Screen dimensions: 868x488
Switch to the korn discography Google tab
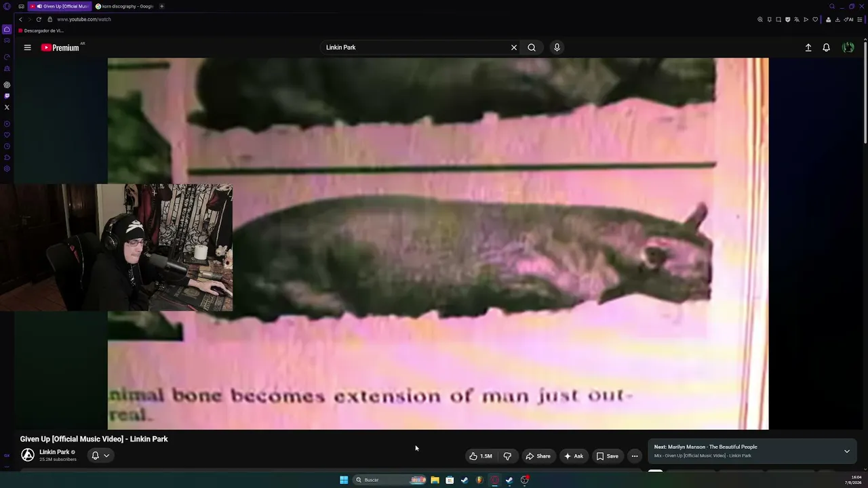point(125,6)
